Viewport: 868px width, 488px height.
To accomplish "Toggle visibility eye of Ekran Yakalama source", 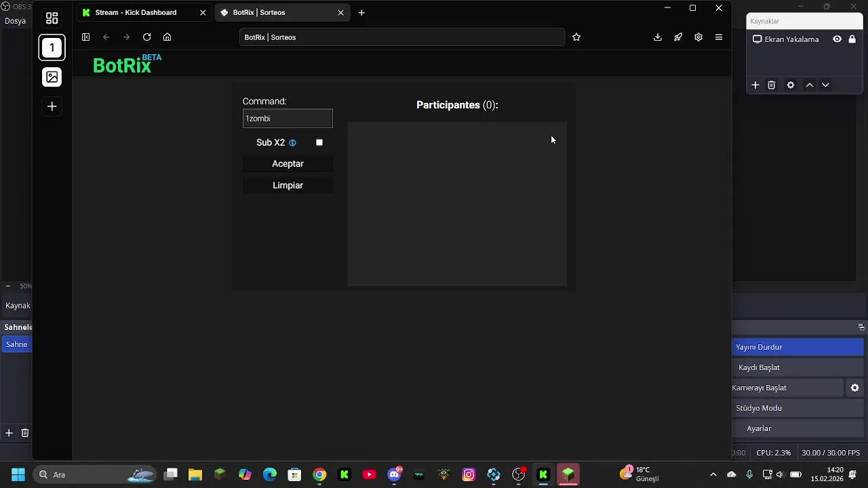I will coord(837,39).
